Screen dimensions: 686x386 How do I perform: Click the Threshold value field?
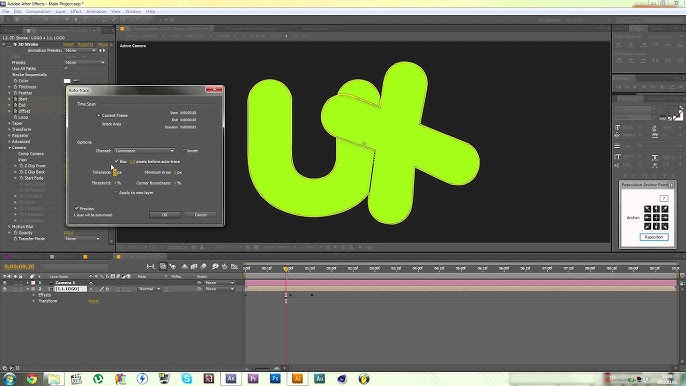[116, 183]
